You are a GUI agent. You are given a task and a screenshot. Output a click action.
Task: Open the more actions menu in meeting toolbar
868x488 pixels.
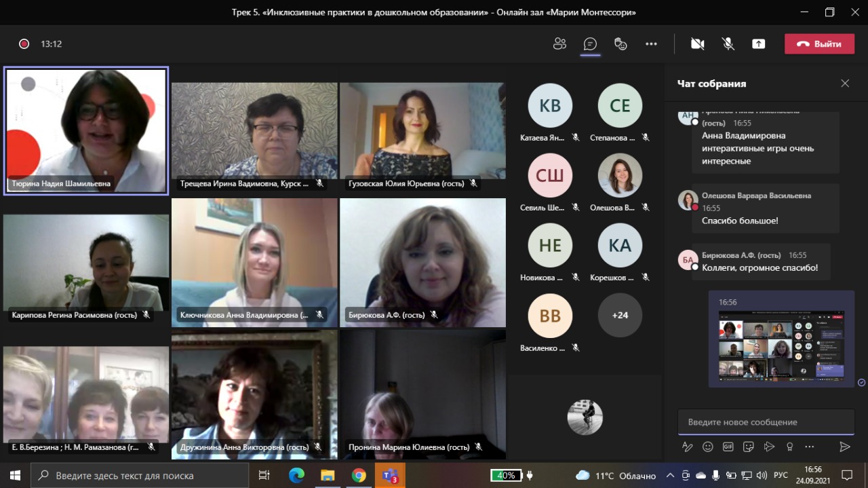click(651, 44)
